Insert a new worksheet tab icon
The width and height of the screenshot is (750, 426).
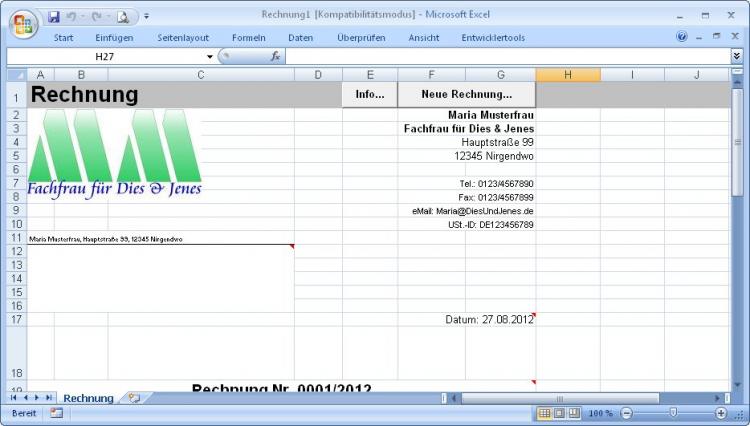pos(133,398)
